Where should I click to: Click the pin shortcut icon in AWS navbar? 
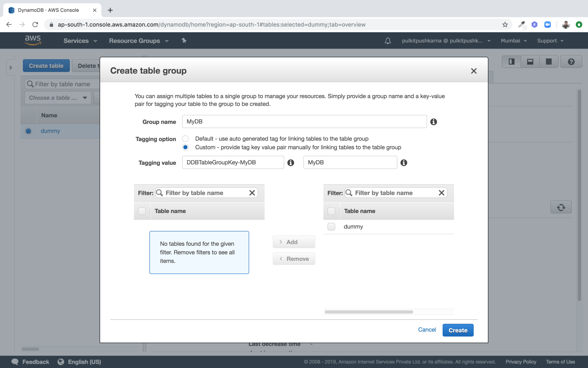184,41
